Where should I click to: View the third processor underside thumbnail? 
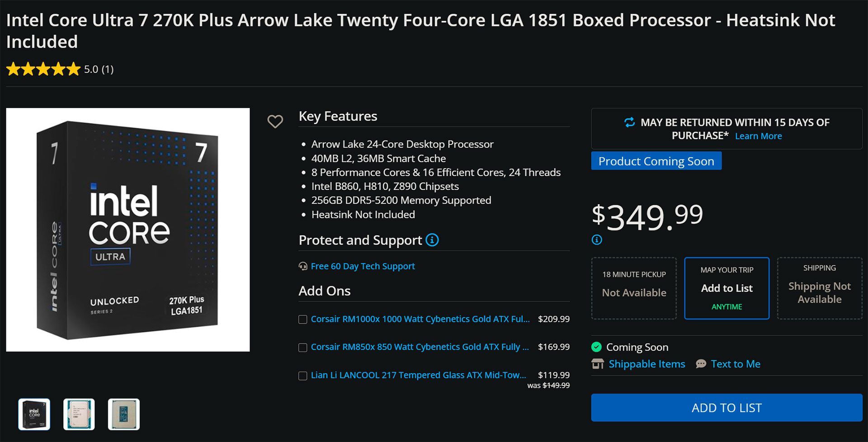click(124, 414)
